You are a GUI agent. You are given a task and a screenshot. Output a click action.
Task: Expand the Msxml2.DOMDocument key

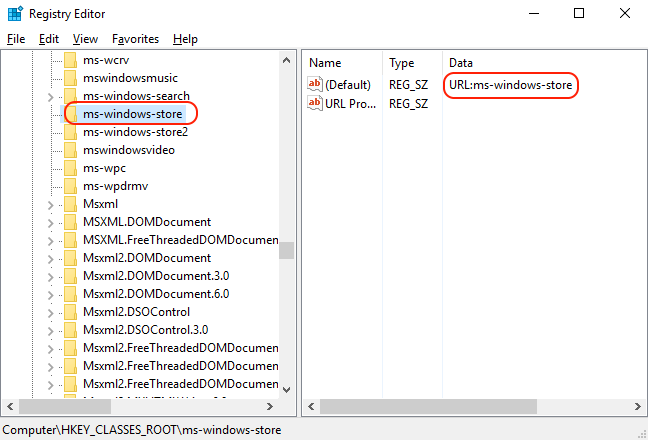(50, 259)
